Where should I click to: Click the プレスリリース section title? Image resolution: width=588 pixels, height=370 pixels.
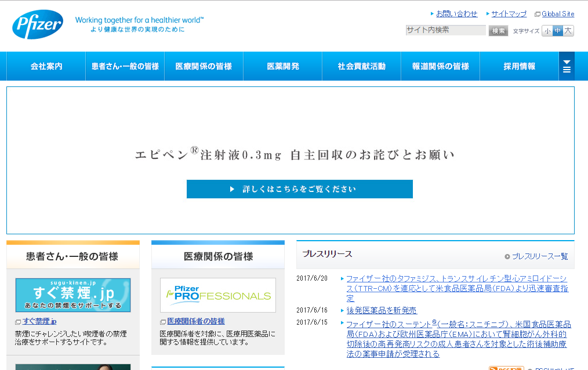328,254
